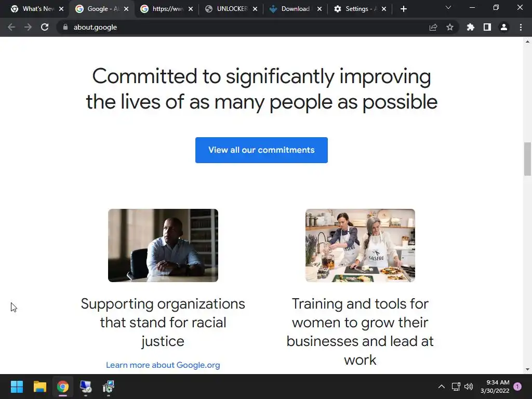Viewport: 532px width, 399px height.
Task: Open the Learn more about Google.org link
Action: tap(163, 365)
